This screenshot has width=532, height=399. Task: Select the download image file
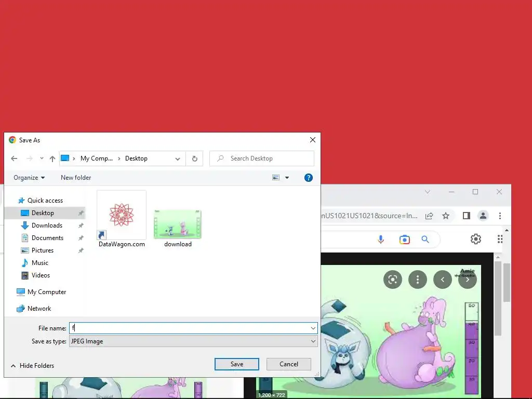tap(178, 229)
